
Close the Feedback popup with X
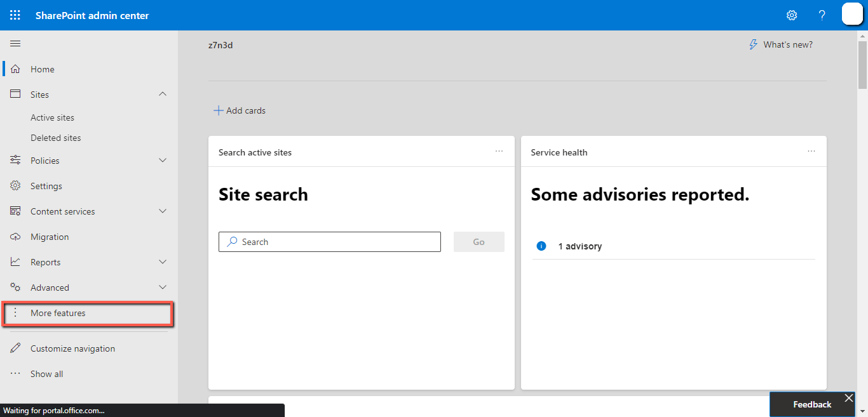[x=849, y=398]
